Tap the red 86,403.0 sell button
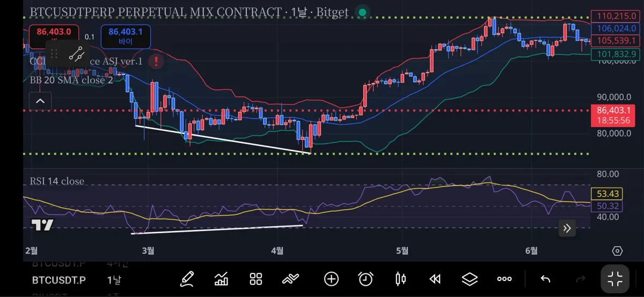Screen dimensions: 644x297 54,36
